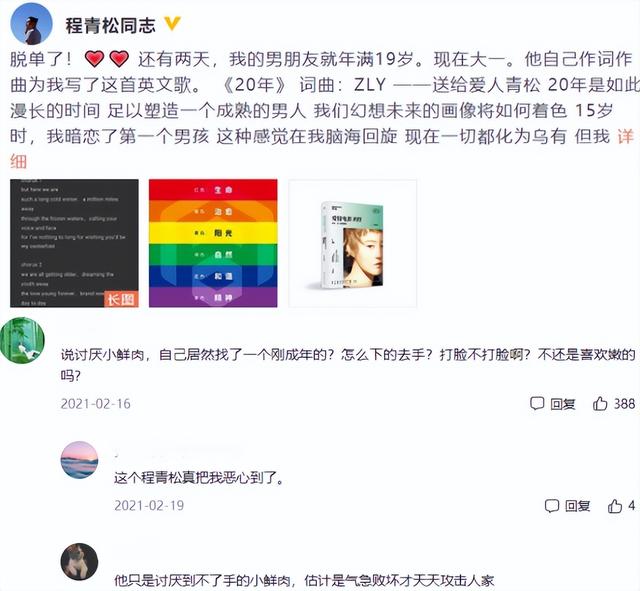
Task: Like the comment with 388 likes
Action: tap(614, 404)
